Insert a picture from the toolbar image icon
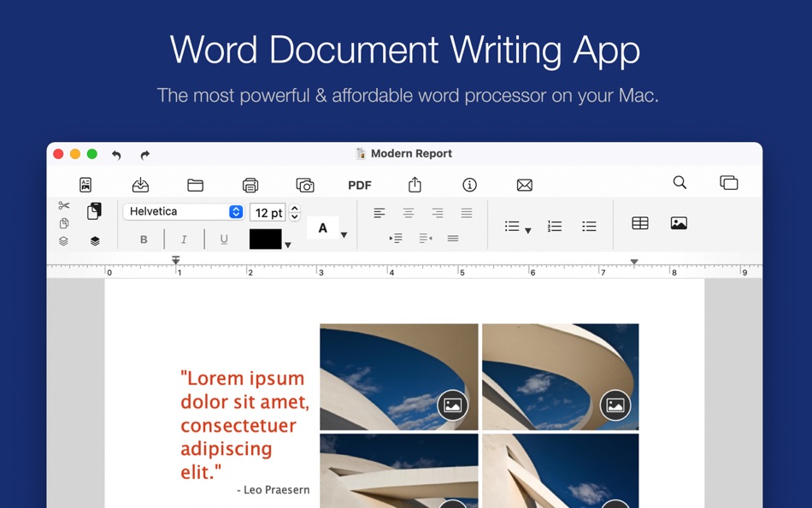812x508 pixels. (x=679, y=223)
